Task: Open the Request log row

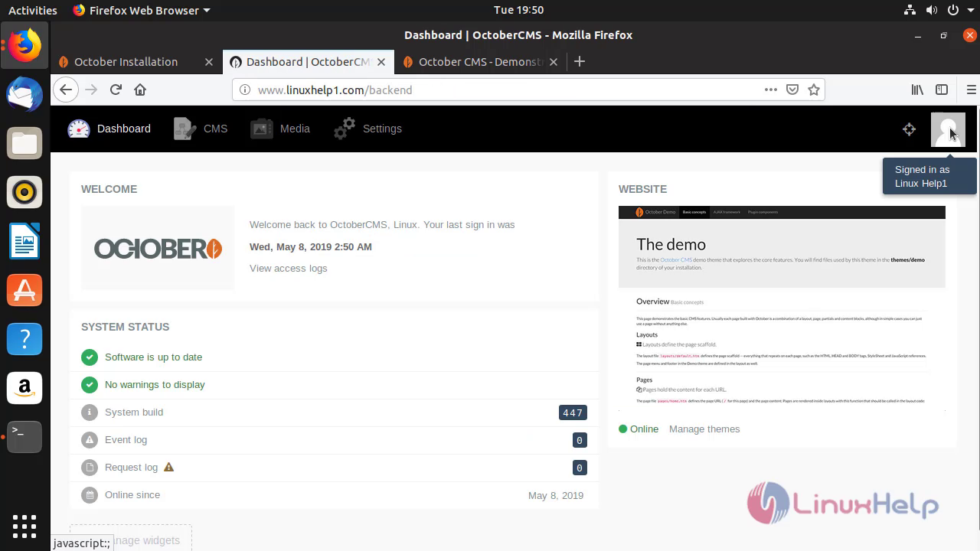Action: [x=334, y=467]
